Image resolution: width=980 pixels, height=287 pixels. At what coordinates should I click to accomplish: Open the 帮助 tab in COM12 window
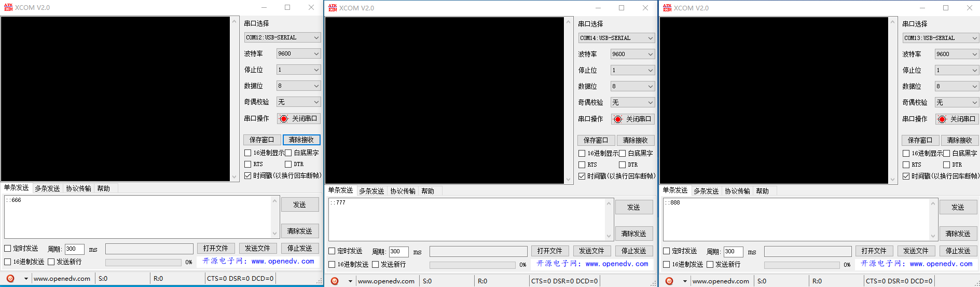click(x=104, y=188)
